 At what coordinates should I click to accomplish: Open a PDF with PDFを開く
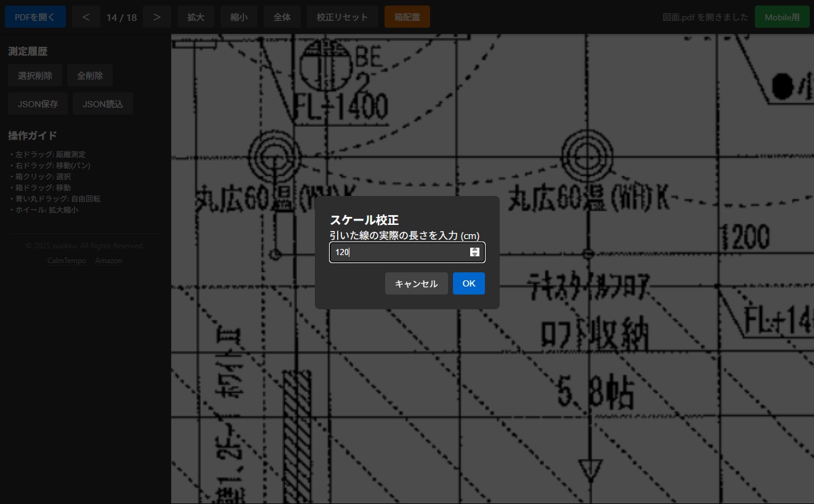(x=35, y=17)
